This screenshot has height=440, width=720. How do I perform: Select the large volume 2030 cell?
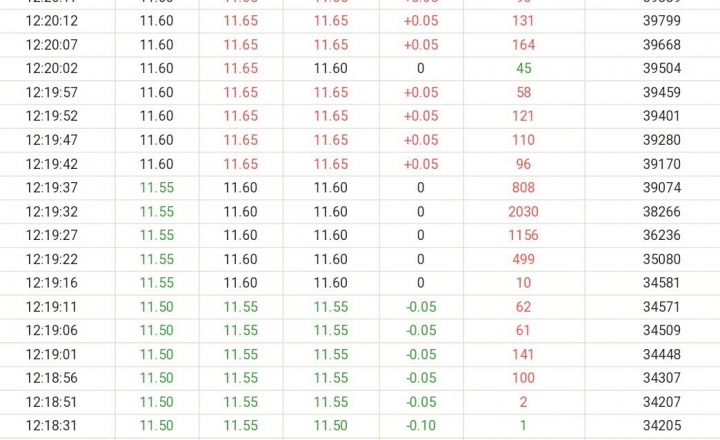click(523, 212)
